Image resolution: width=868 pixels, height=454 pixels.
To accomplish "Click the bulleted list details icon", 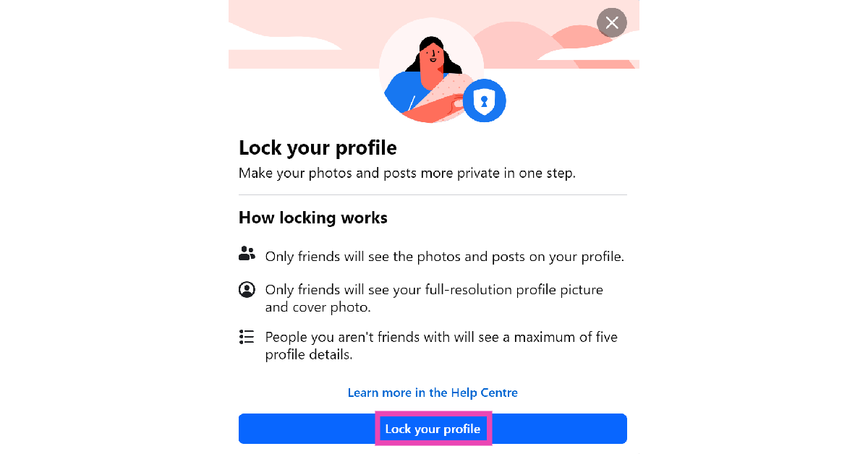I will [247, 337].
